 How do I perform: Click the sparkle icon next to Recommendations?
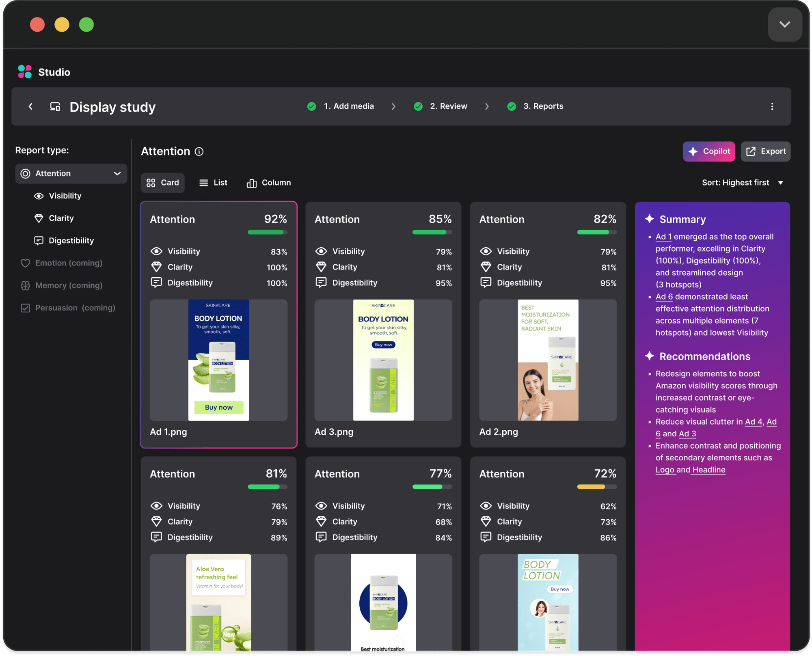coord(649,356)
